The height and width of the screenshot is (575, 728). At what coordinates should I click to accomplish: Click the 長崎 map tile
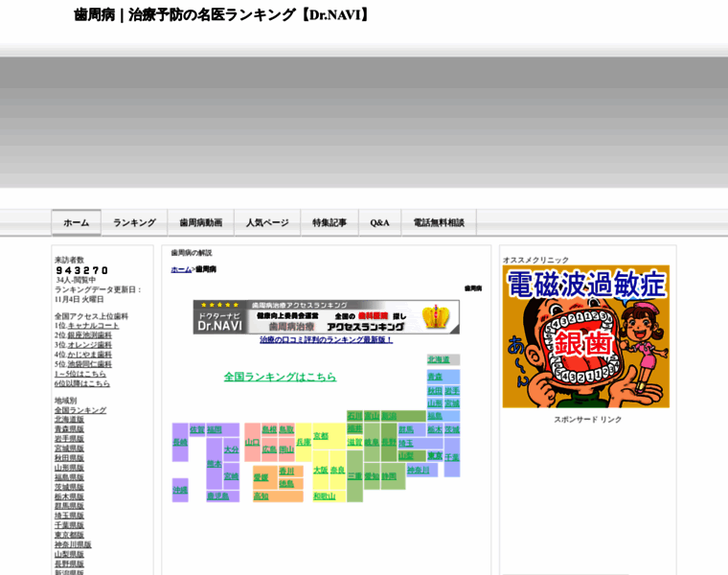[180, 442]
